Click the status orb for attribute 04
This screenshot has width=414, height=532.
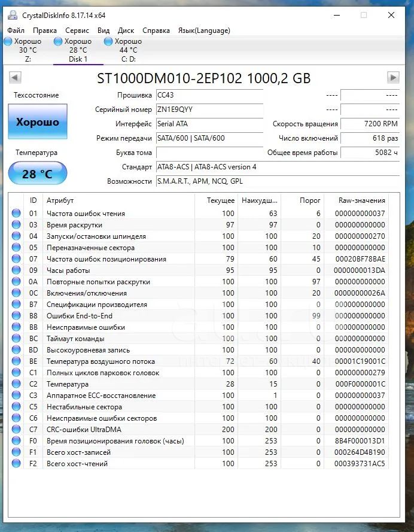[16, 236]
